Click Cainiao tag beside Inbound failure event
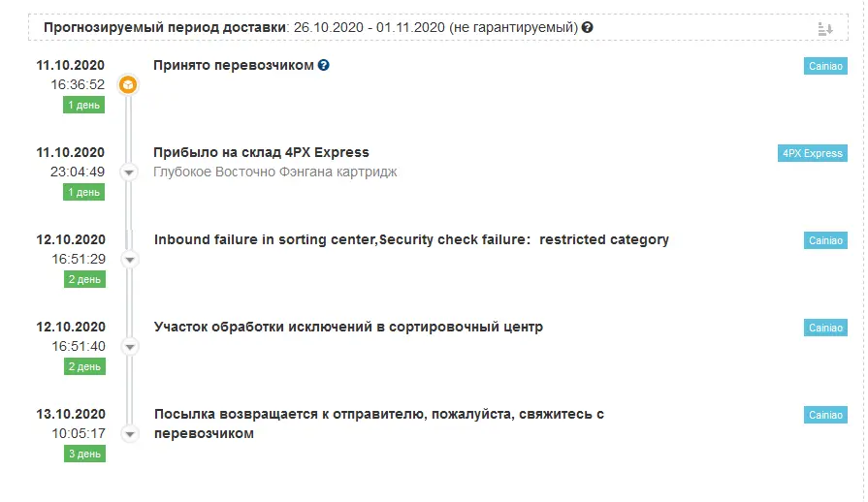Screen dimensions: 868x502 [x=825, y=240]
